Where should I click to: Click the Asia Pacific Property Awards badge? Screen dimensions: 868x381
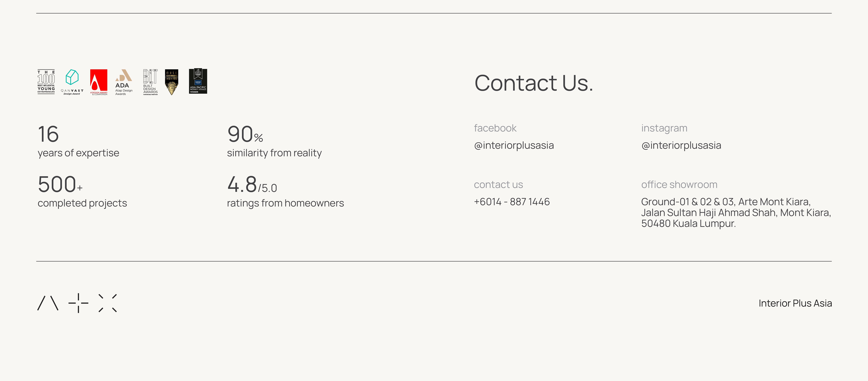point(198,81)
